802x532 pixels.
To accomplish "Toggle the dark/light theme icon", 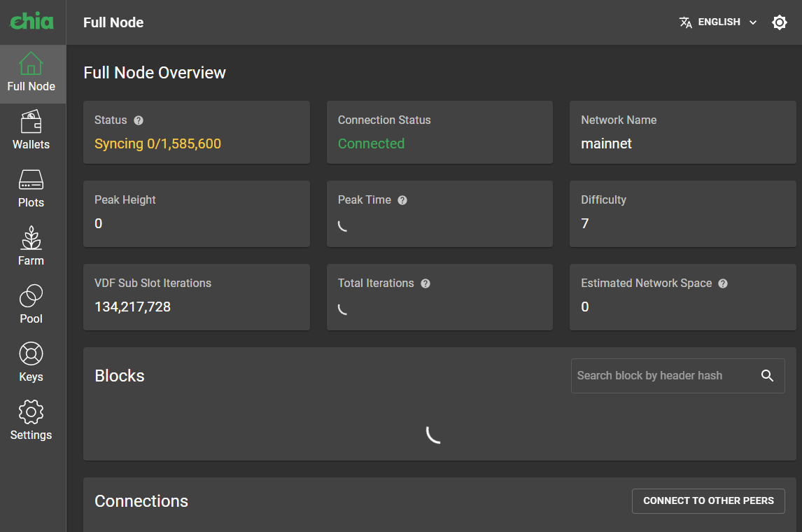I will pyautogui.click(x=779, y=22).
